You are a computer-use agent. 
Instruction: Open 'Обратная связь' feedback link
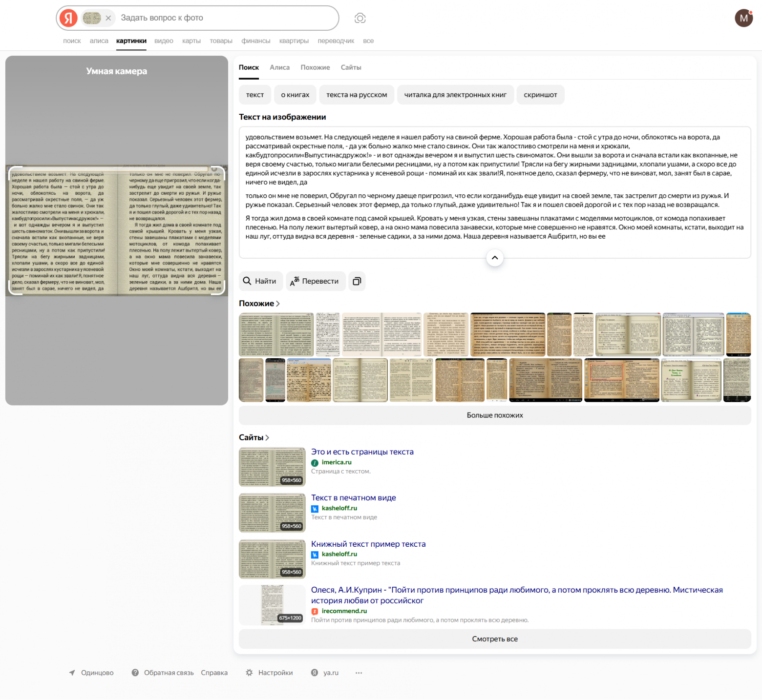coord(163,673)
